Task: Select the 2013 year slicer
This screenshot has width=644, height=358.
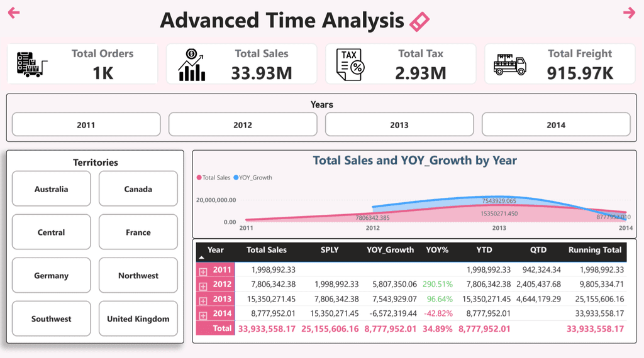Action: click(399, 124)
